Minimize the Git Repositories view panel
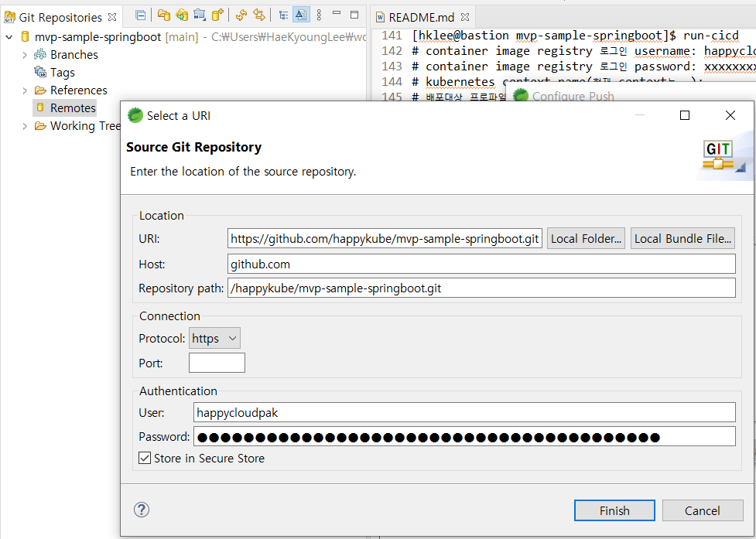The width and height of the screenshot is (756, 539). coord(337,13)
